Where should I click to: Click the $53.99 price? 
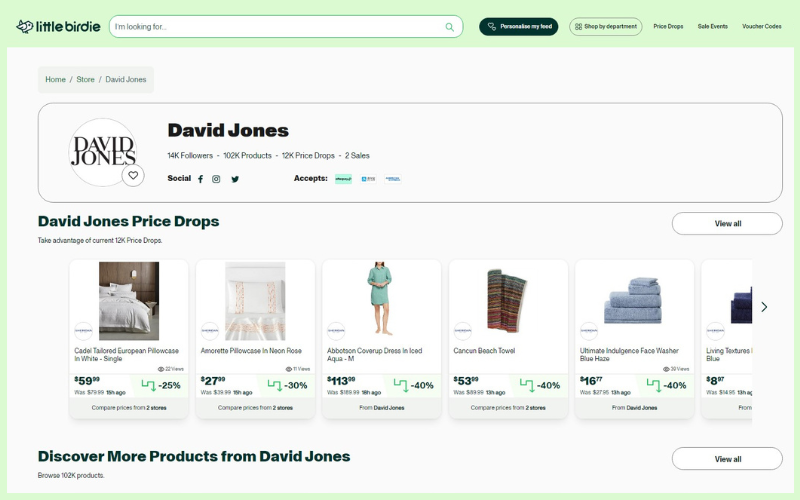click(466, 381)
